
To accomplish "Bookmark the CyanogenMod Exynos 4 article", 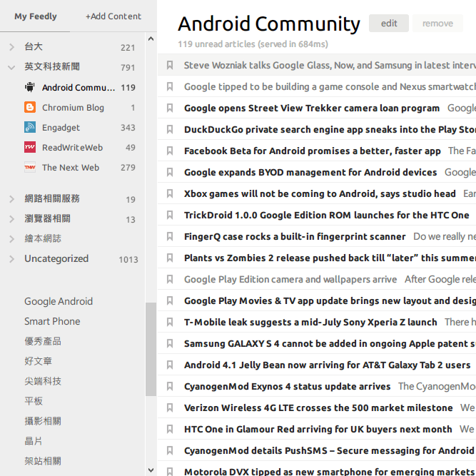I will click(170, 386).
